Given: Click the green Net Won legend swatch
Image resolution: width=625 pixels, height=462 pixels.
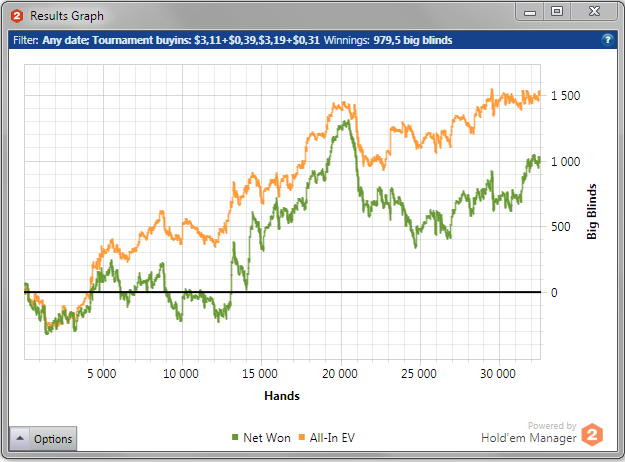Looking at the screenshot, I should tap(235, 437).
